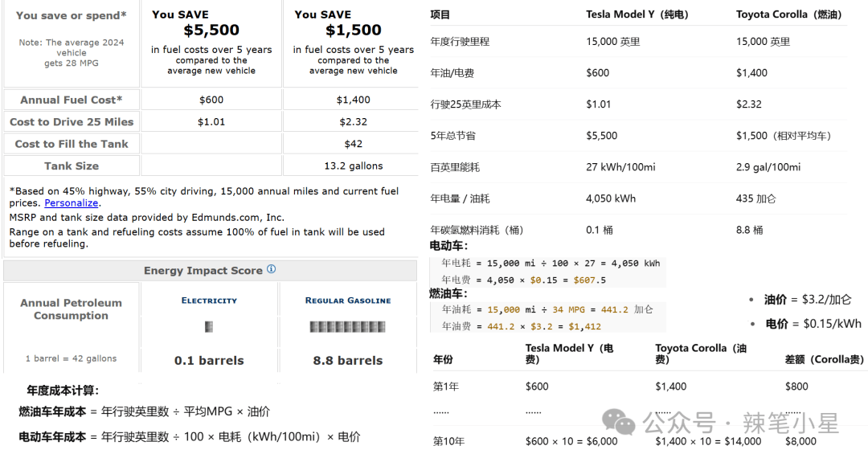Click the 'Toyota Corolla (燃油)' column header

789,15
